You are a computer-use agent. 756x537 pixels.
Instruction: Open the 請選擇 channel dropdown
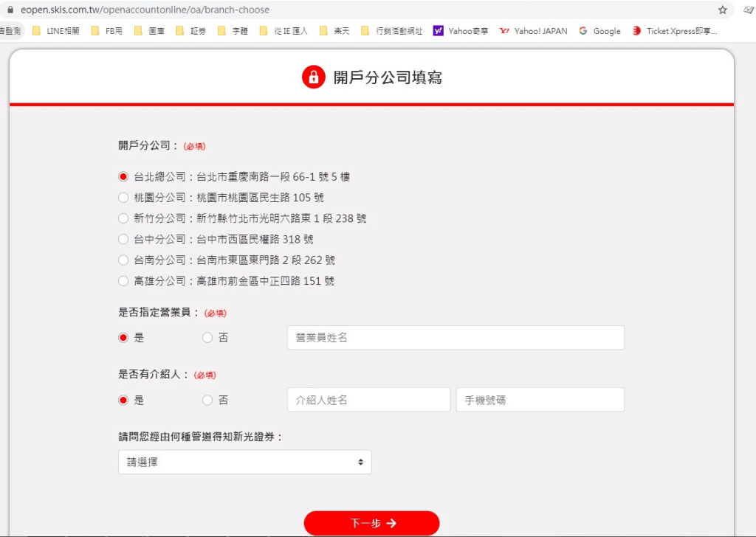click(x=245, y=462)
